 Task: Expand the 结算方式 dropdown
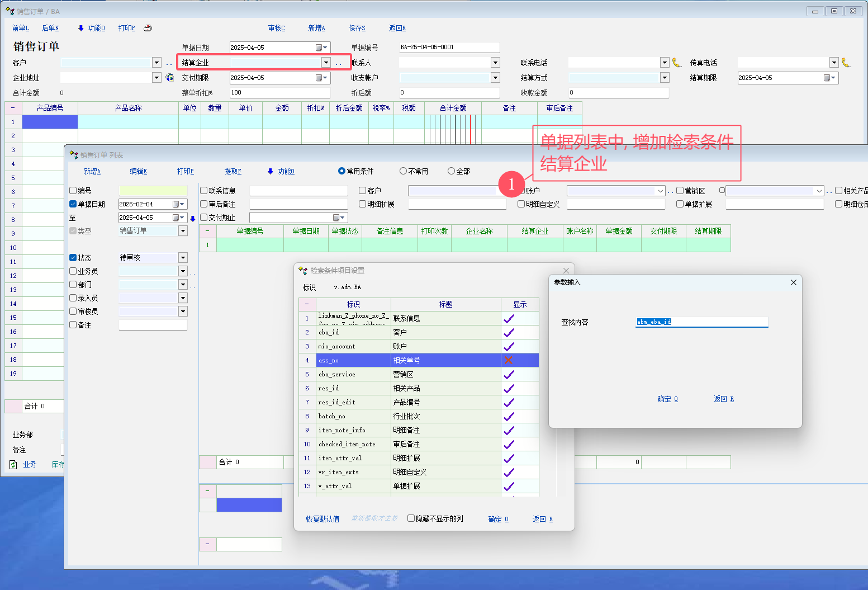(x=665, y=78)
